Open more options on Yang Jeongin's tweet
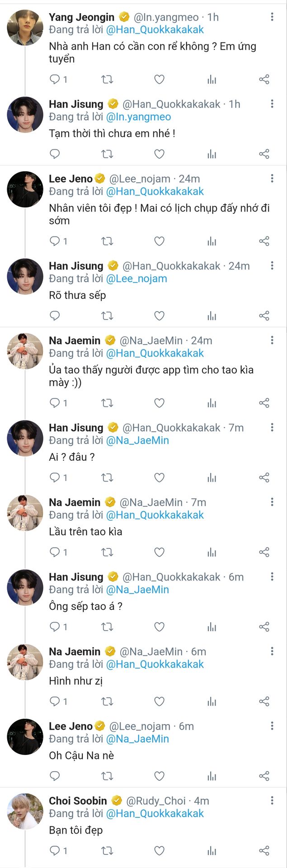287x868 pixels. click(x=272, y=17)
